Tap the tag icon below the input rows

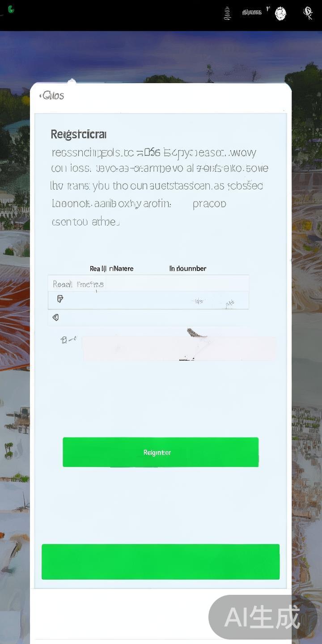(55, 317)
